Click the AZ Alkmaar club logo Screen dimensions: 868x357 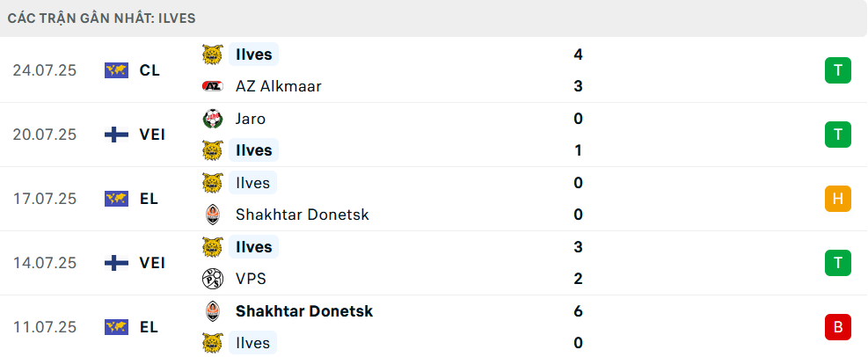[x=213, y=86]
